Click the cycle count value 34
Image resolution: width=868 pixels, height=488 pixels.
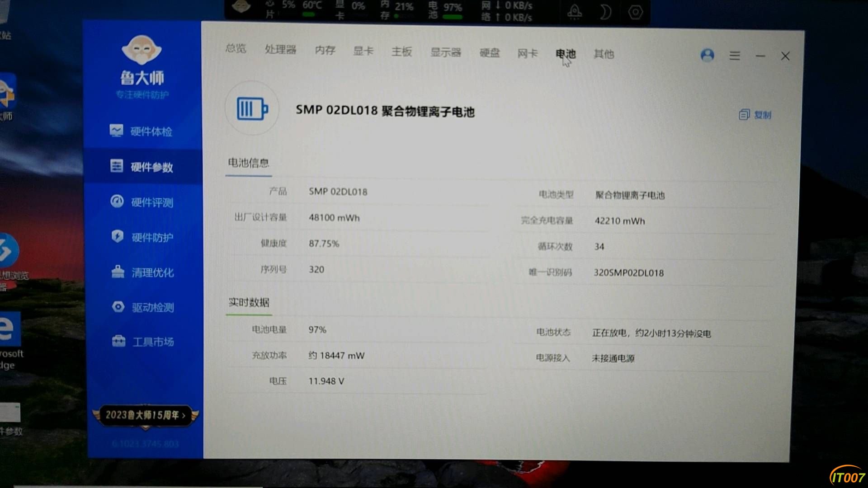(x=599, y=247)
